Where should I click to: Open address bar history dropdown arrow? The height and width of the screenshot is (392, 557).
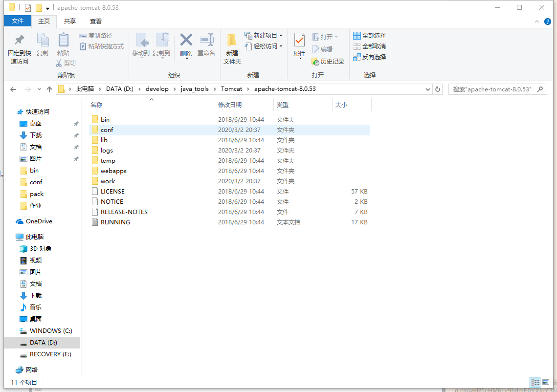428,89
